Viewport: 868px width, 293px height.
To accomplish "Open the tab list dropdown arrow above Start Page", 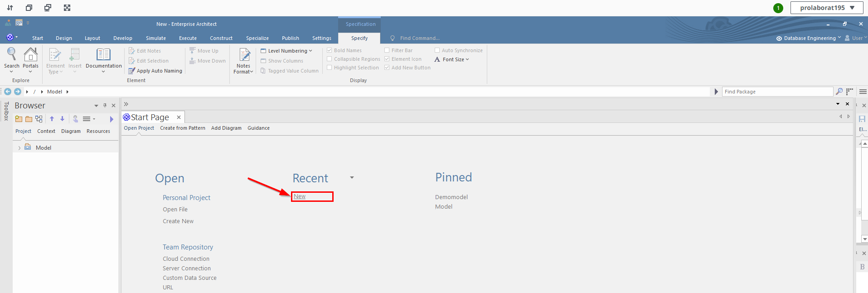I will click(838, 104).
